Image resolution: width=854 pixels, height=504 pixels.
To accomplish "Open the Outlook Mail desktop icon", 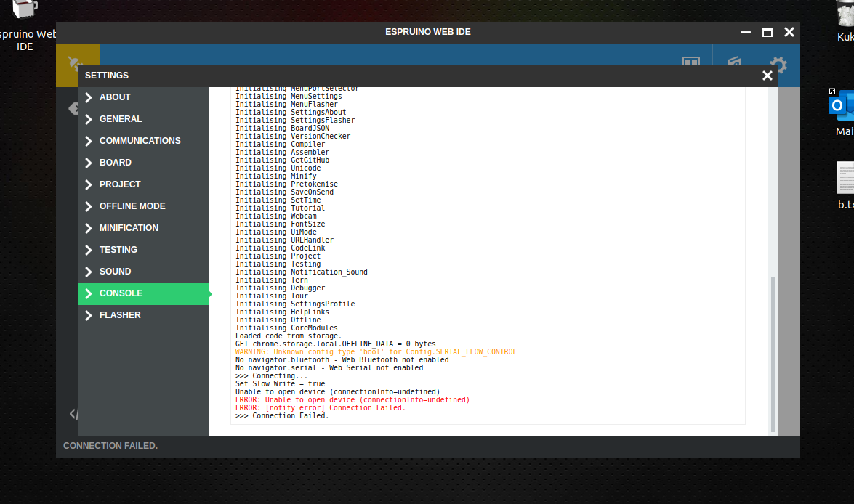I will coord(841,113).
